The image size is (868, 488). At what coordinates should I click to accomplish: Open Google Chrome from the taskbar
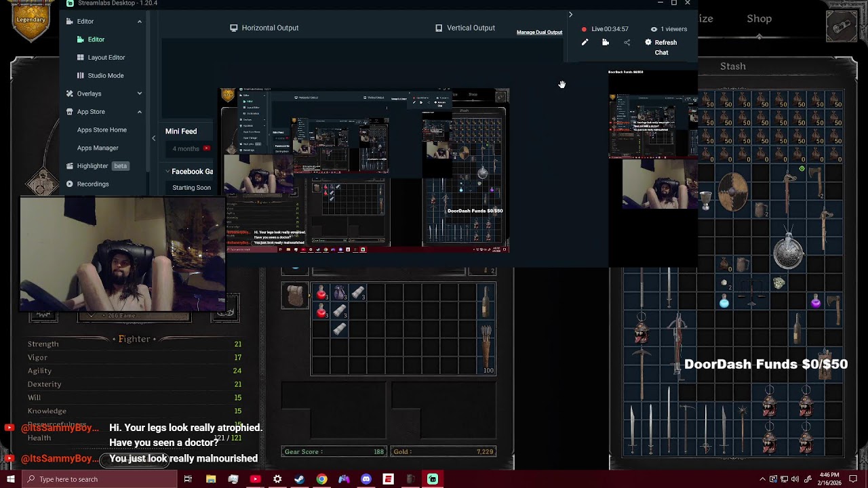(321, 479)
